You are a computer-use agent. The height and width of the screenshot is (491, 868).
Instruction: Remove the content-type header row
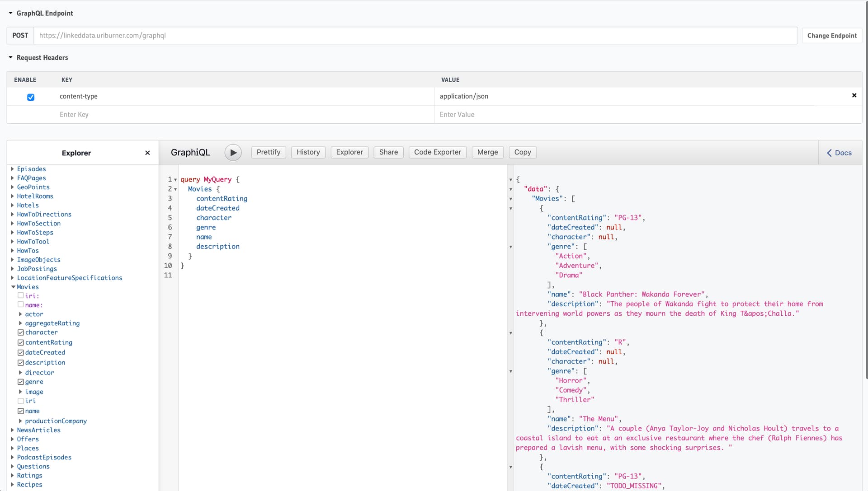tap(854, 95)
